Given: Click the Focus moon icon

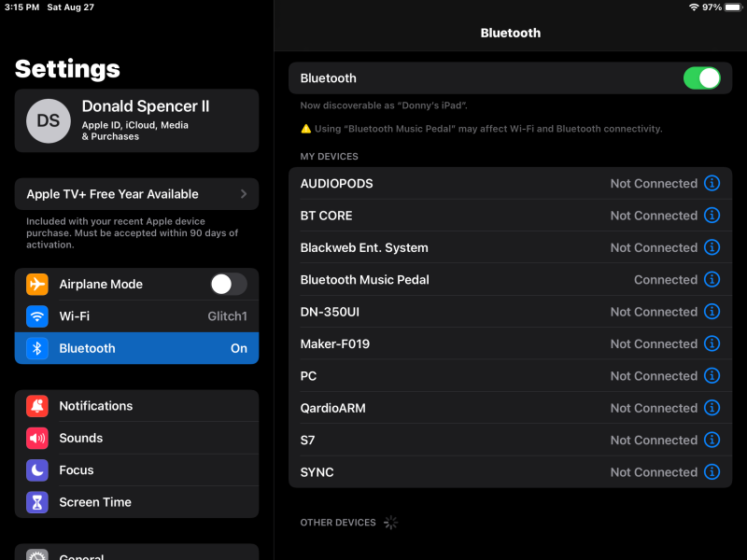Looking at the screenshot, I should click(x=37, y=470).
